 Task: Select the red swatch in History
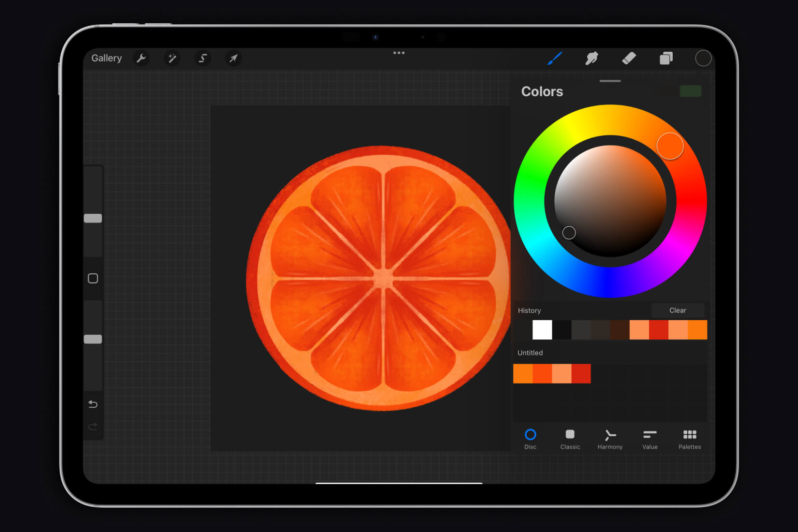click(x=658, y=330)
